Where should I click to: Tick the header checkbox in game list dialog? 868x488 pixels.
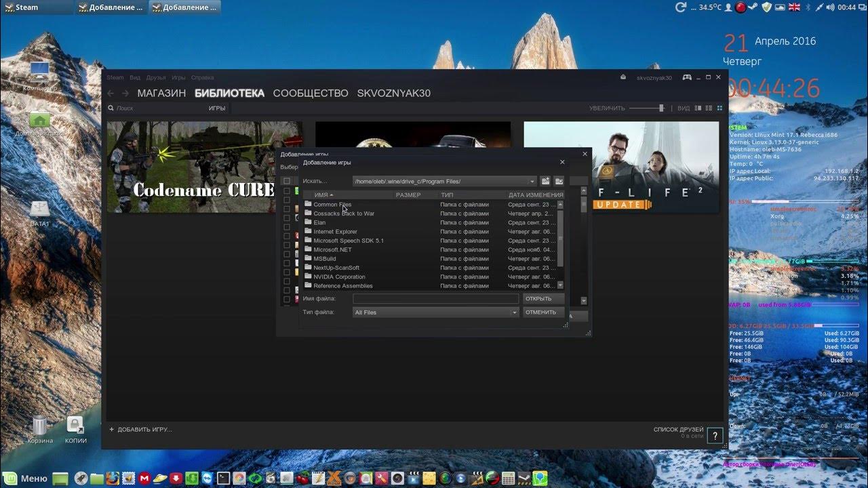coord(287,181)
